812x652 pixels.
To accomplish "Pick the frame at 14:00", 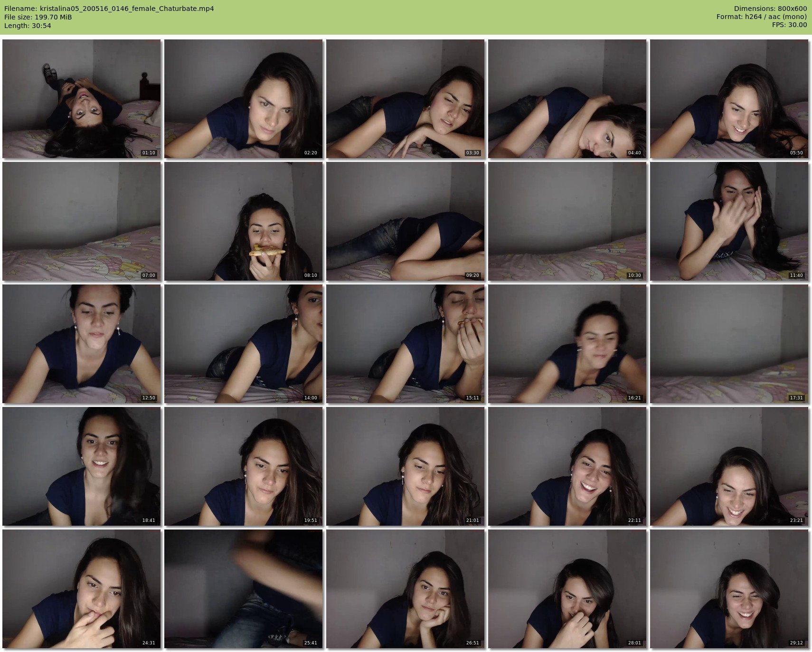I will coord(244,344).
